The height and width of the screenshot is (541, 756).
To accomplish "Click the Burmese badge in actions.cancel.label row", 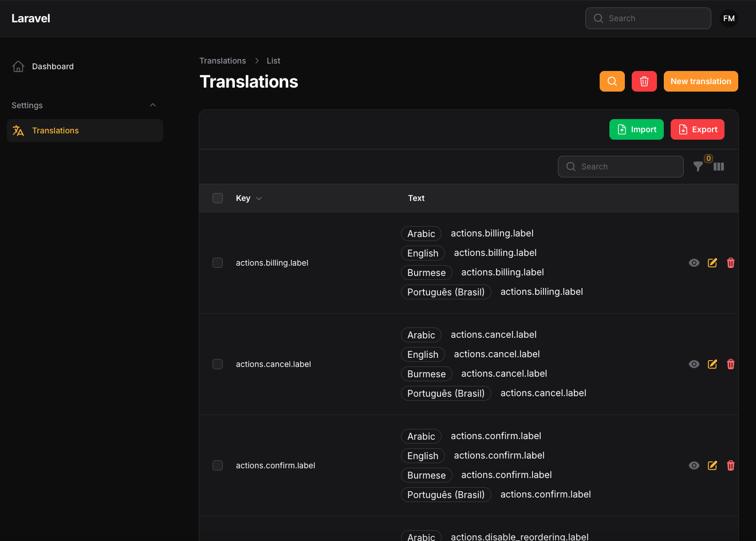I will (x=427, y=374).
